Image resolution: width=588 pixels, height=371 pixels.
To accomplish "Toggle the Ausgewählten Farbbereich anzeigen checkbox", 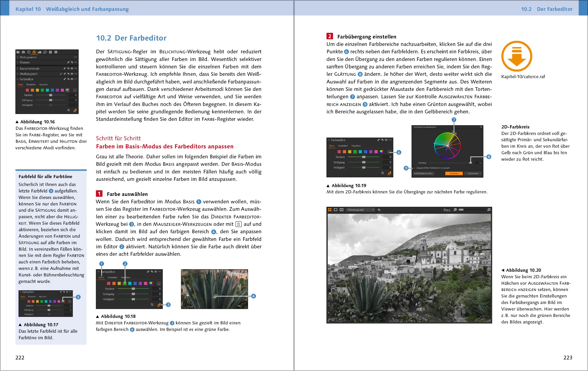I will (x=415, y=168).
